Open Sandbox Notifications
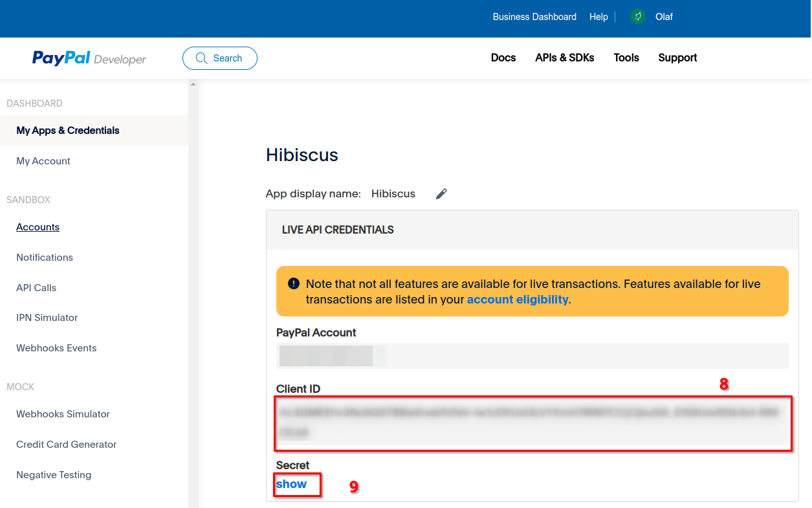 coord(45,258)
